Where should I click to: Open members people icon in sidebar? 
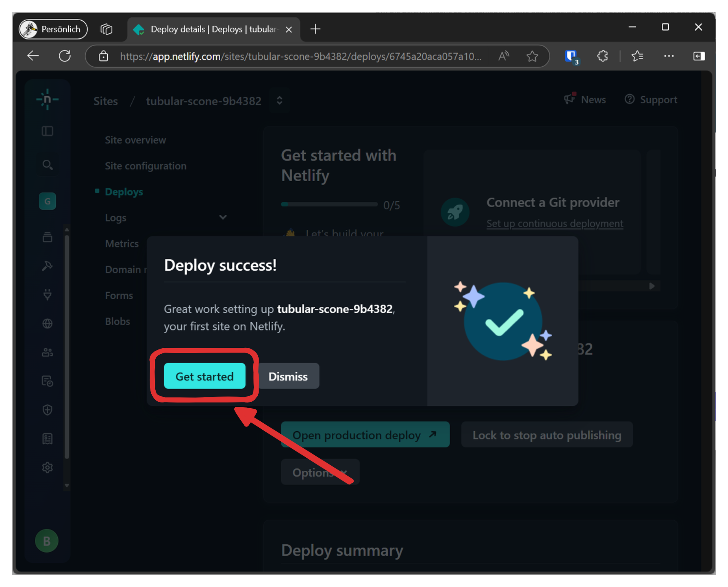(47, 352)
